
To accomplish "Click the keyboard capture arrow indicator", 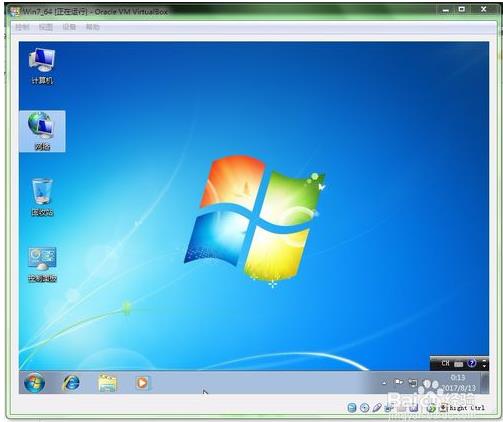I will pos(443,407).
